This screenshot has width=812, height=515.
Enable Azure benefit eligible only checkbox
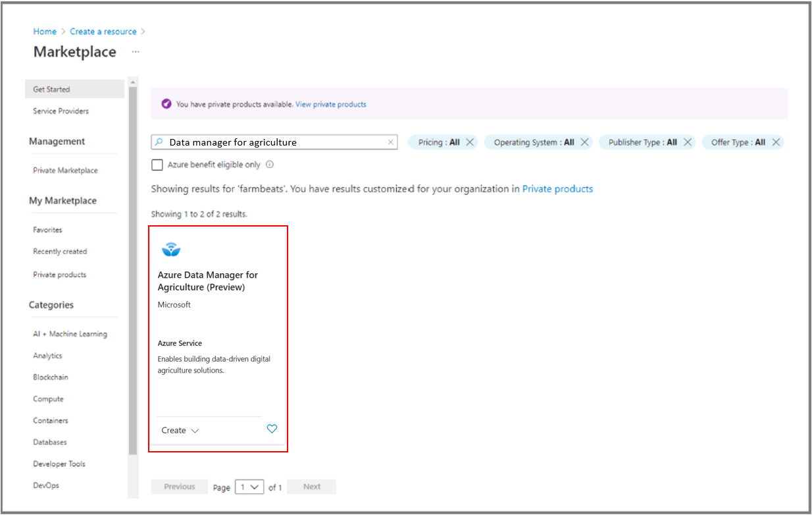click(157, 165)
